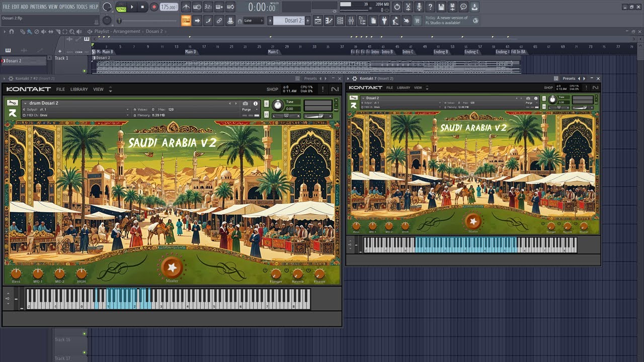
Task: Open Purge dropdown in left Kontakt
Action: (250, 110)
